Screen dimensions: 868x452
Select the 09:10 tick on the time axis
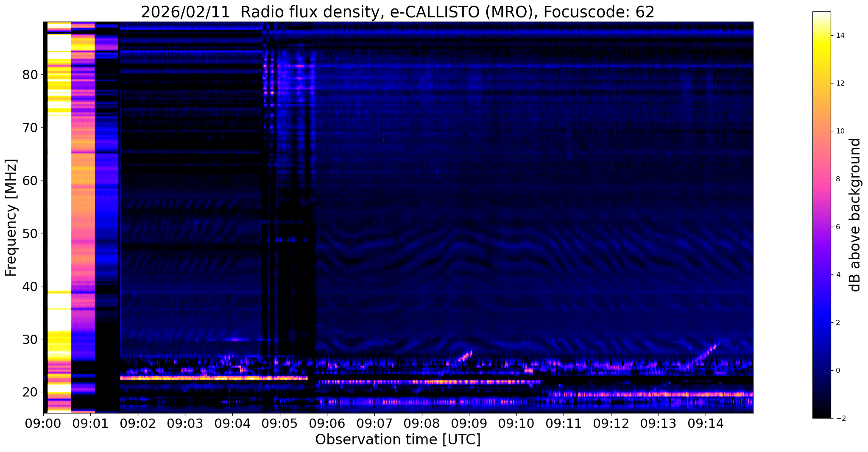click(x=516, y=423)
